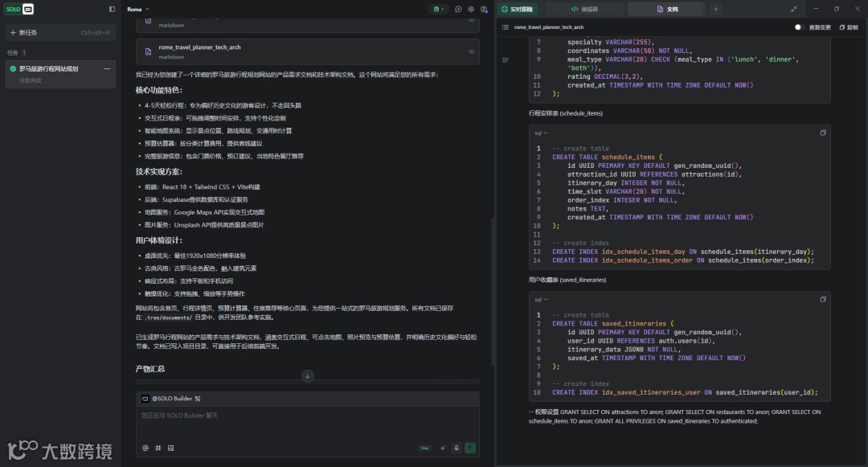Image resolution: width=868 pixels, height=467 pixels.
Task: Switch to the 编辑器 tab
Action: click(584, 9)
